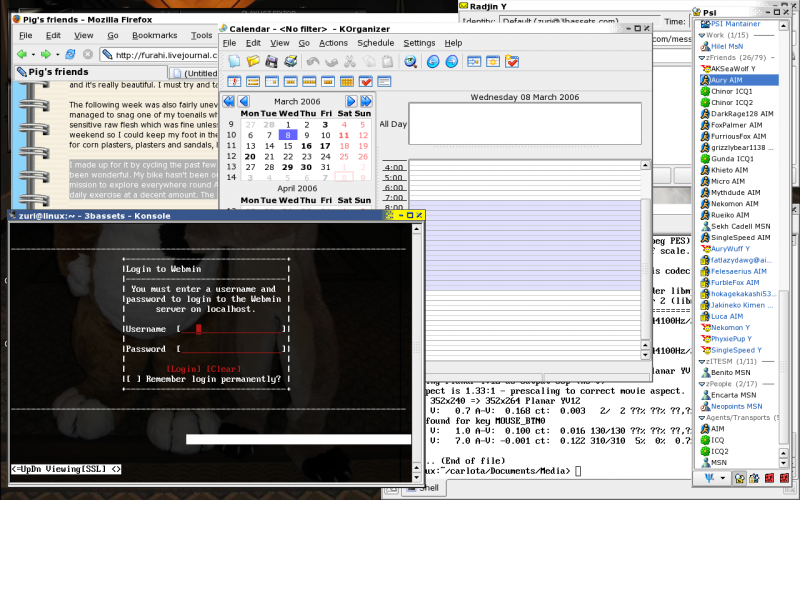The image size is (800, 600).
Task: Click the Print icon in KOrganizer toolbar
Action: [x=288, y=62]
